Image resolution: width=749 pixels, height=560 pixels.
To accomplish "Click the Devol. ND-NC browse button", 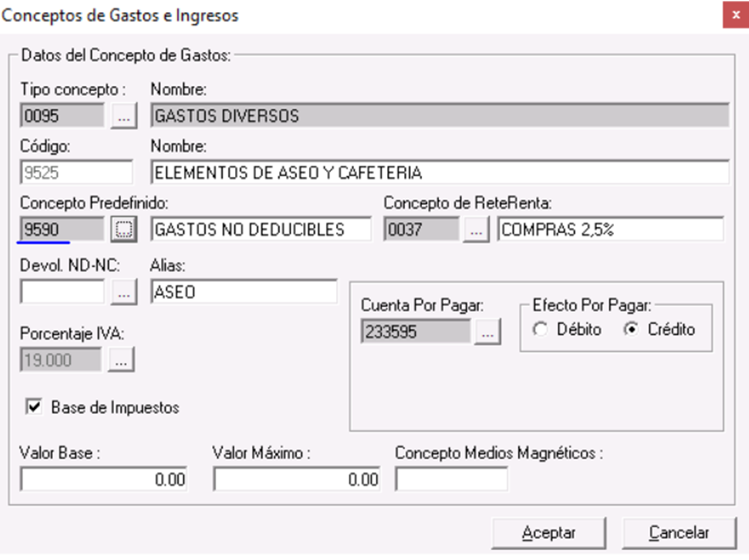I will [123, 292].
